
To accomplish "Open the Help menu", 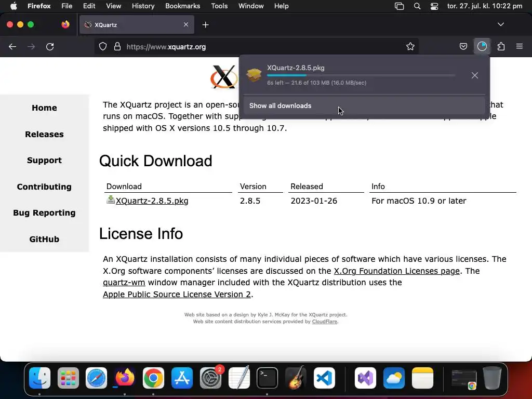I will pyautogui.click(x=281, y=6).
